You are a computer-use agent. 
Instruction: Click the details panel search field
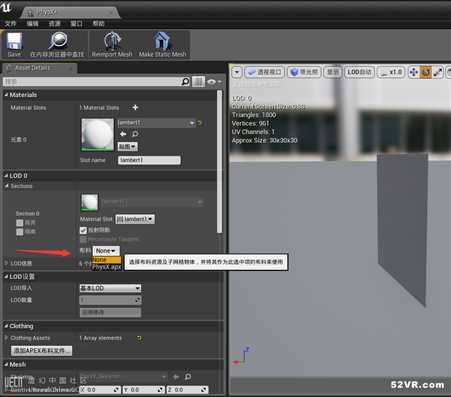pyautogui.click(x=92, y=82)
